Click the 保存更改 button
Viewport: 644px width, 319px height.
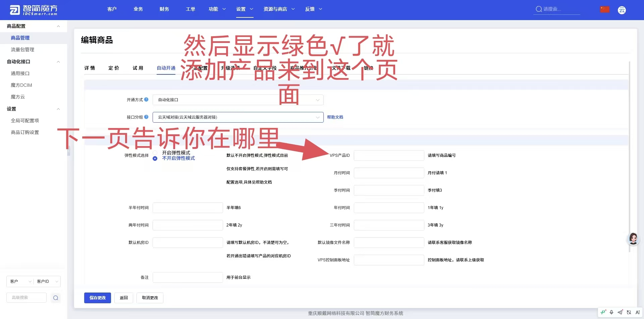point(98,298)
